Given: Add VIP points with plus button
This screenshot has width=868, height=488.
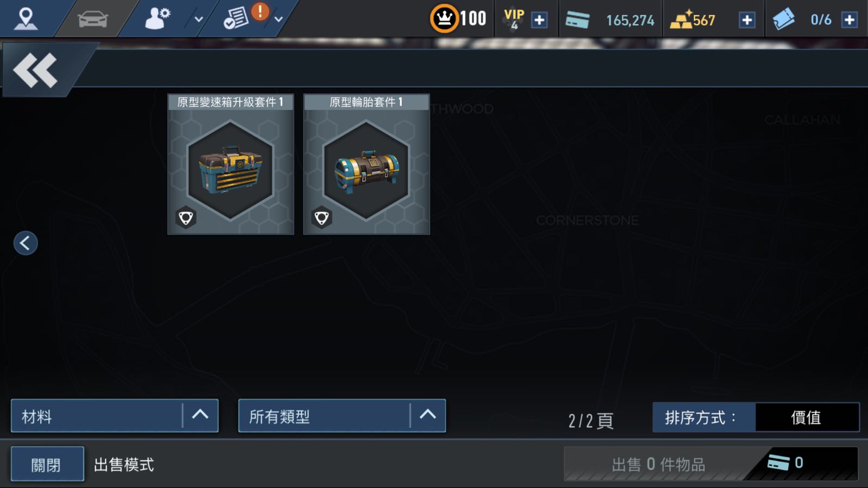Looking at the screenshot, I should click(x=539, y=20).
